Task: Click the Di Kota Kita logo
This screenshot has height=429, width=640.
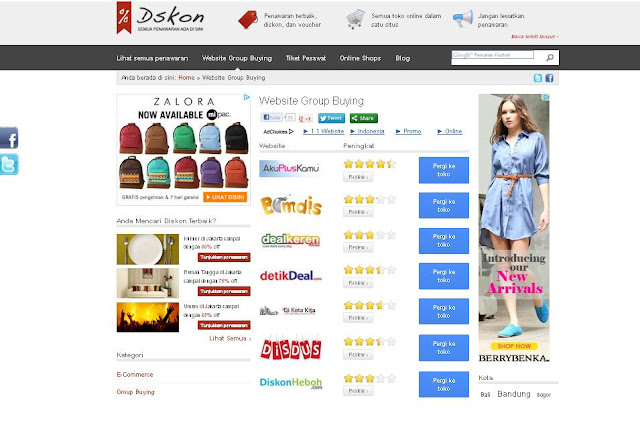Action: tap(288, 311)
